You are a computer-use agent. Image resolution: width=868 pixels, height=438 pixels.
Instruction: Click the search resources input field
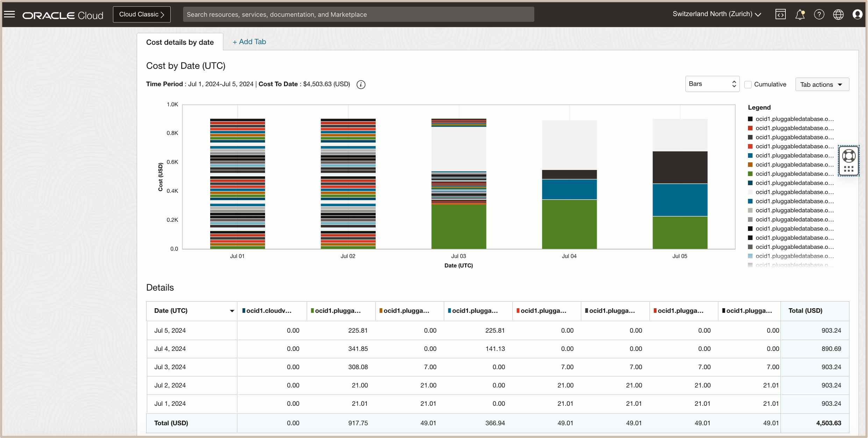[x=358, y=14]
